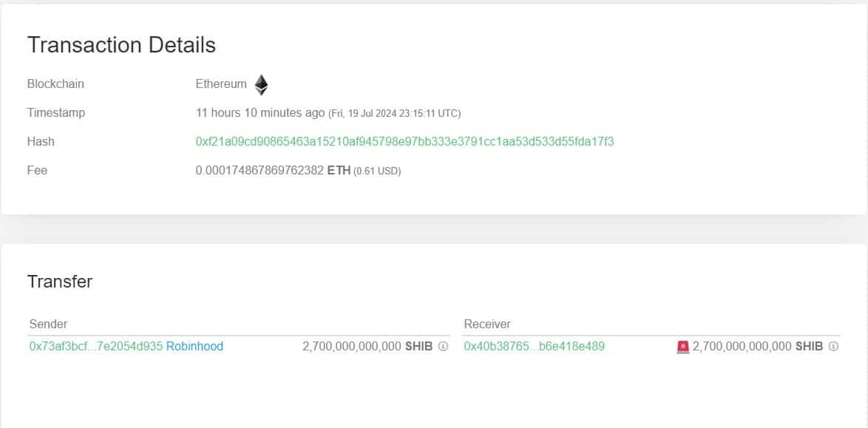The width and height of the screenshot is (868, 428).
Task: Click the Robinhood sender label
Action: [194, 346]
